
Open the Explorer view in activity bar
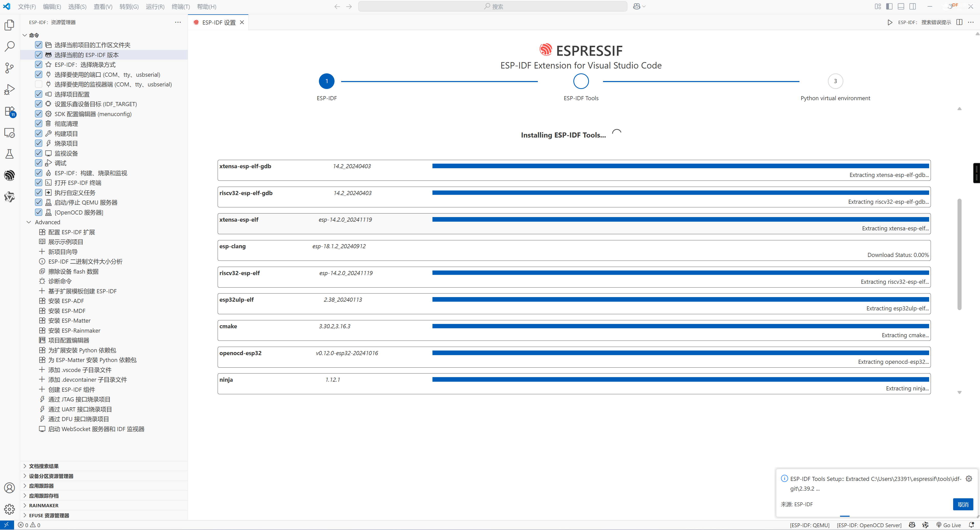pyautogui.click(x=9, y=25)
